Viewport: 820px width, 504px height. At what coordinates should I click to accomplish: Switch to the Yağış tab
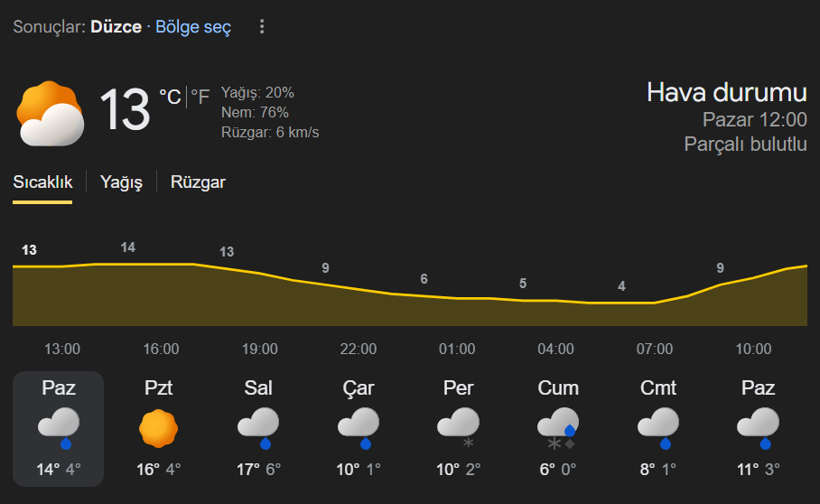pos(122,182)
